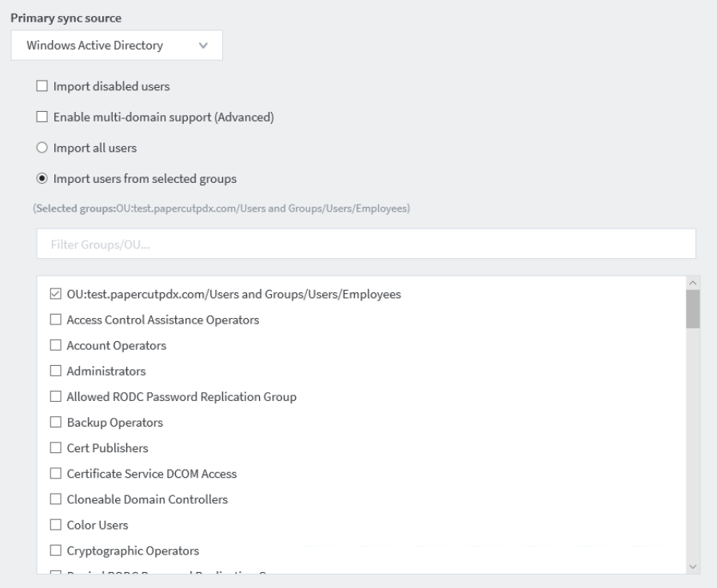Focus the Filter Groups/OU search field
This screenshot has width=717, height=588.
click(366, 244)
